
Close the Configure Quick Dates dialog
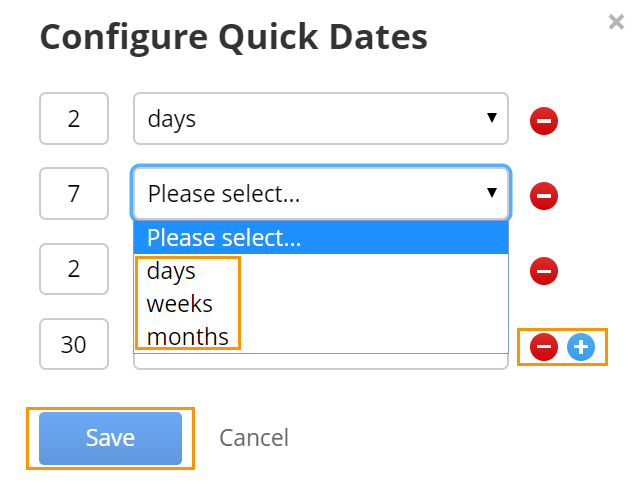[616, 22]
